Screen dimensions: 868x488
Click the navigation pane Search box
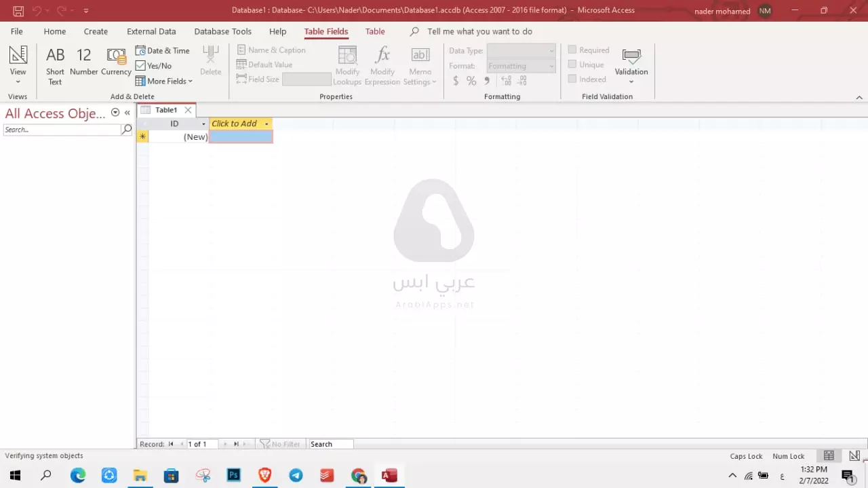coord(62,130)
